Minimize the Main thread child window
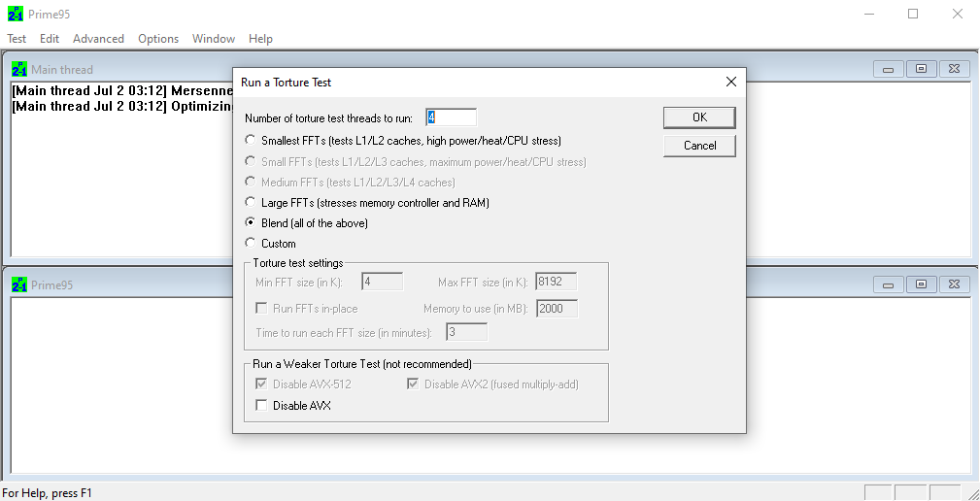The width and height of the screenshot is (980, 501). tap(888, 69)
